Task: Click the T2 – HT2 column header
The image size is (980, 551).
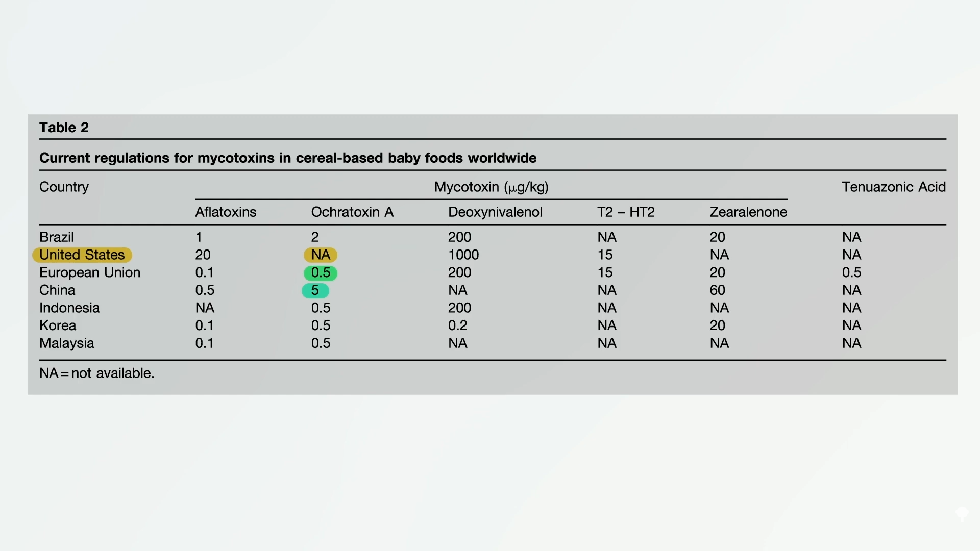Action: click(626, 212)
